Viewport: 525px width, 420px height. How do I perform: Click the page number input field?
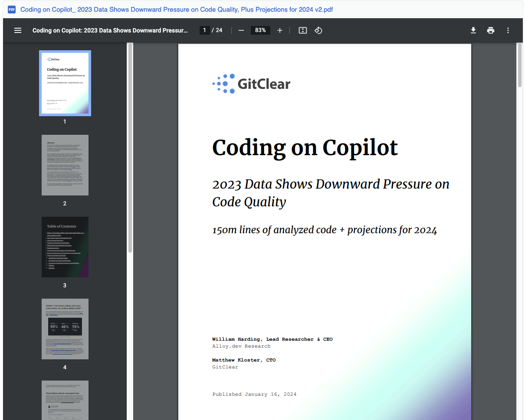(x=204, y=30)
